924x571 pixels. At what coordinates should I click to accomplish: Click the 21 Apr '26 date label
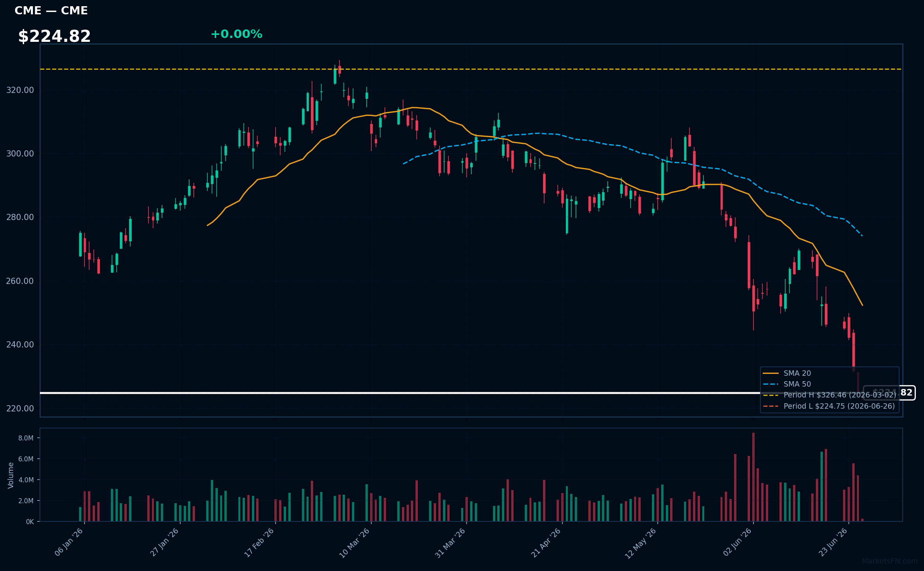click(x=546, y=542)
